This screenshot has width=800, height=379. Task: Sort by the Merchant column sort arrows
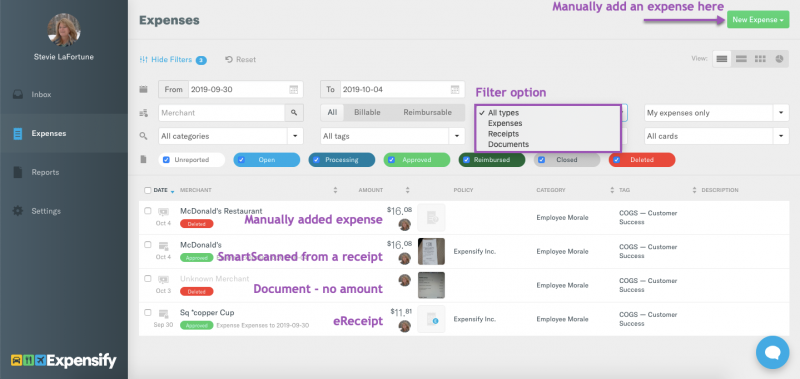pos(335,190)
